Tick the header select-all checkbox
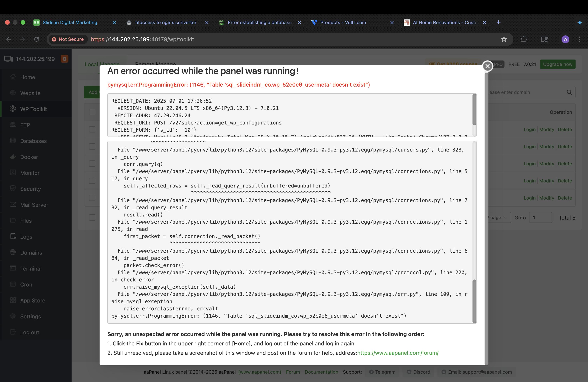This screenshot has width=588, height=382. click(92, 112)
